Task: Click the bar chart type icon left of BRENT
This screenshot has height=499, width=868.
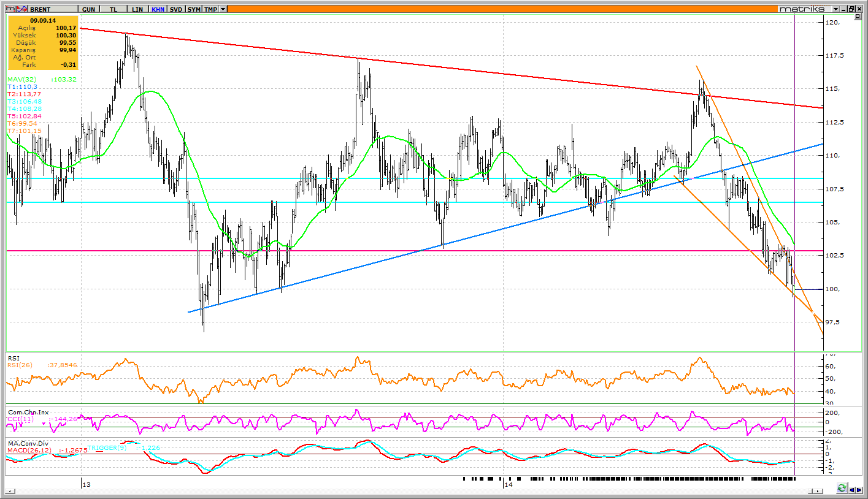Action: pos(10,9)
